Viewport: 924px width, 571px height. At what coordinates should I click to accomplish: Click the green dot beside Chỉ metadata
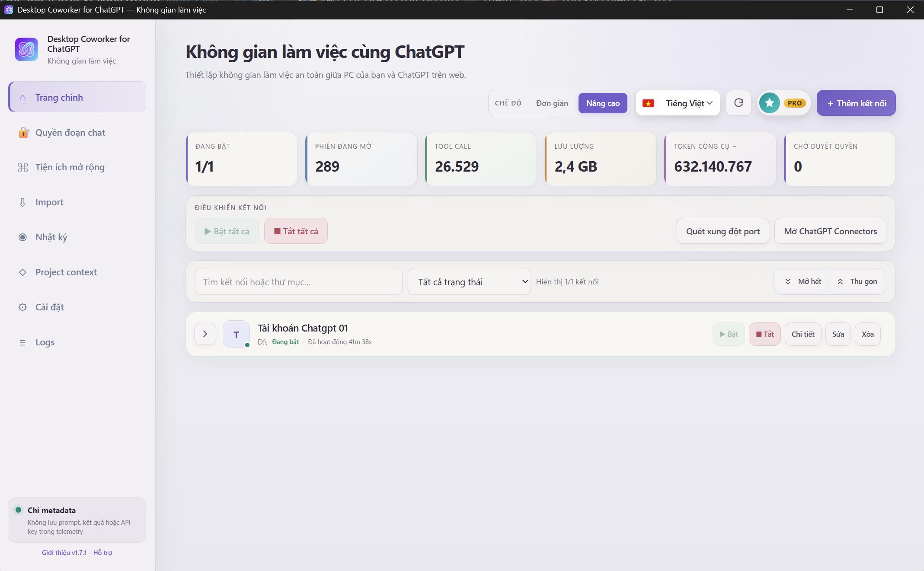pos(18,510)
